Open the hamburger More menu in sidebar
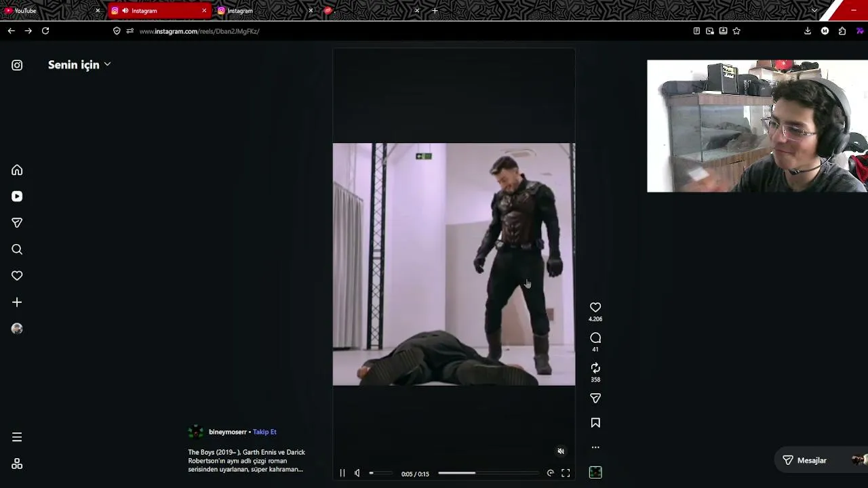Viewport: 868px width, 488px height. point(17,437)
